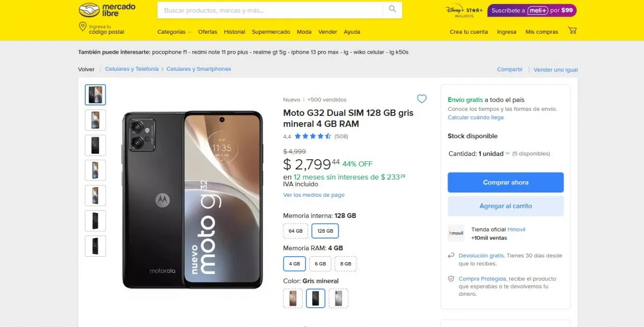Select 6 GB RAM option
Viewport: 644px width, 327px height.
(320, 264)
